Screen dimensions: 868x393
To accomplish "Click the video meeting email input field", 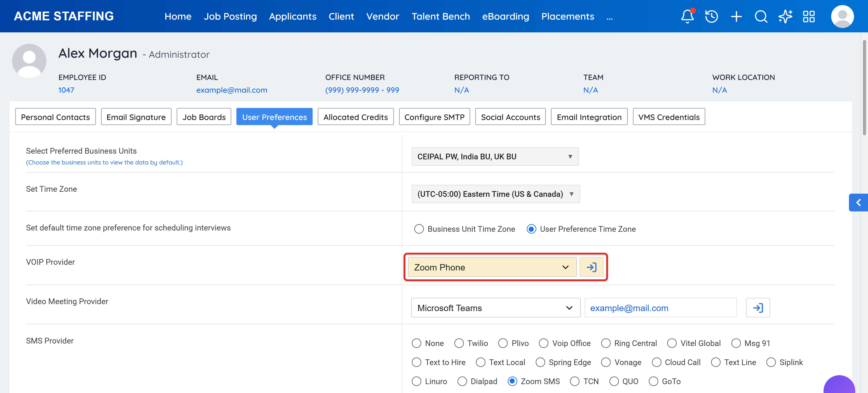I will click(661, 308).
